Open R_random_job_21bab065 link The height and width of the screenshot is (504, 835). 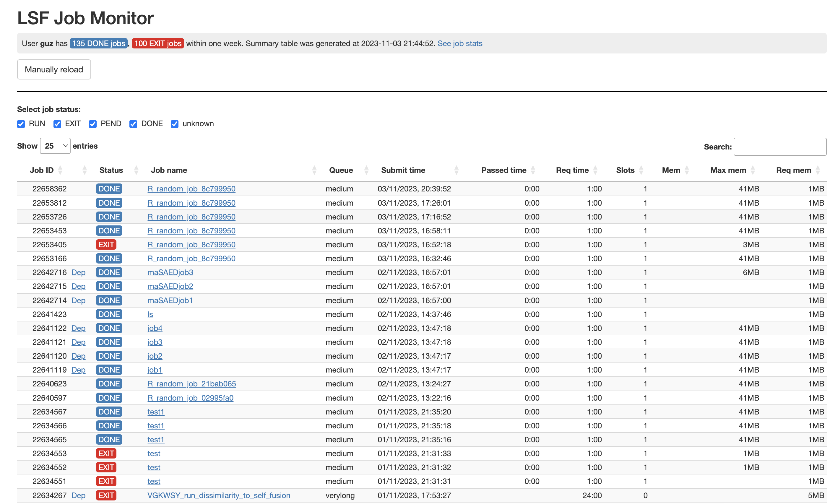coord(192,384)
